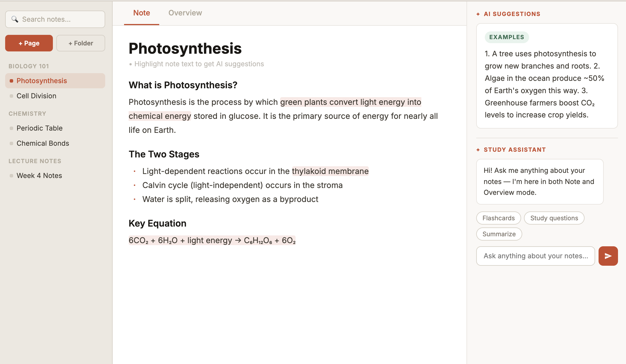This screenshot has height=364, width=626.
Task: Click the bullet dot beside Week 4 Notes
Action: [x=11, y=176]
